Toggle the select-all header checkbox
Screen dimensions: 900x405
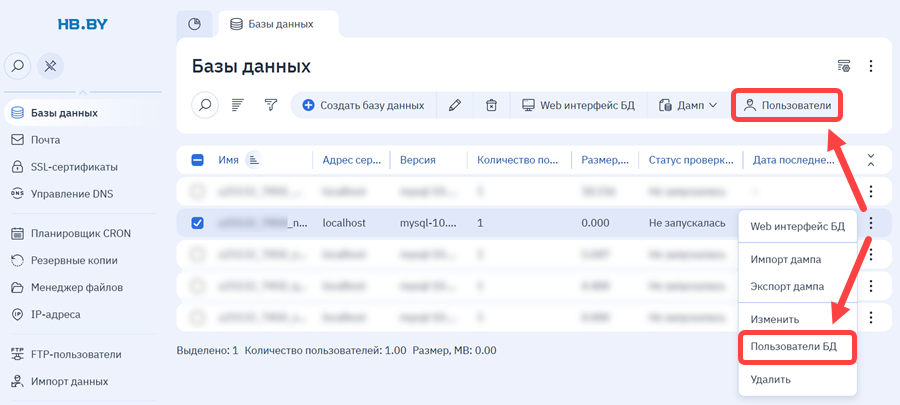[197, 160]
